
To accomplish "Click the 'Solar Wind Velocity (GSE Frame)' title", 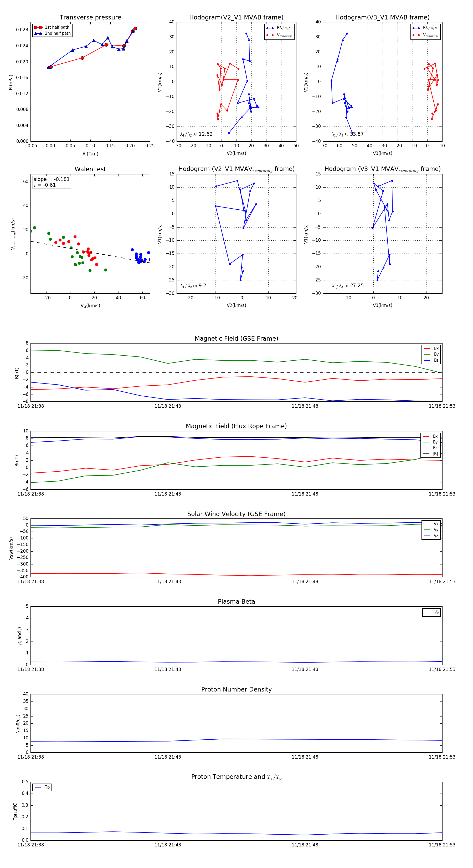I will point(236,514).
